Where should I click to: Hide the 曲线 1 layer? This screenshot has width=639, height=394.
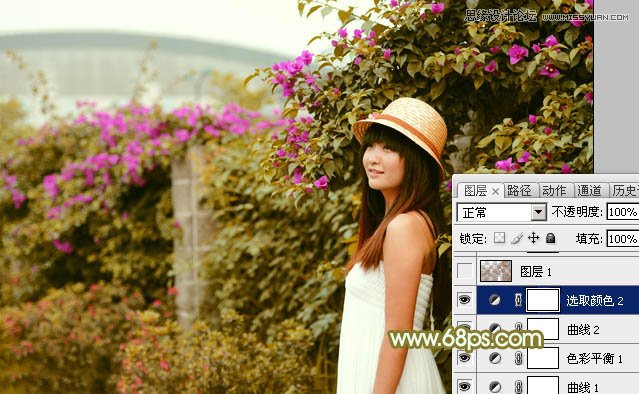click(465, 386)
